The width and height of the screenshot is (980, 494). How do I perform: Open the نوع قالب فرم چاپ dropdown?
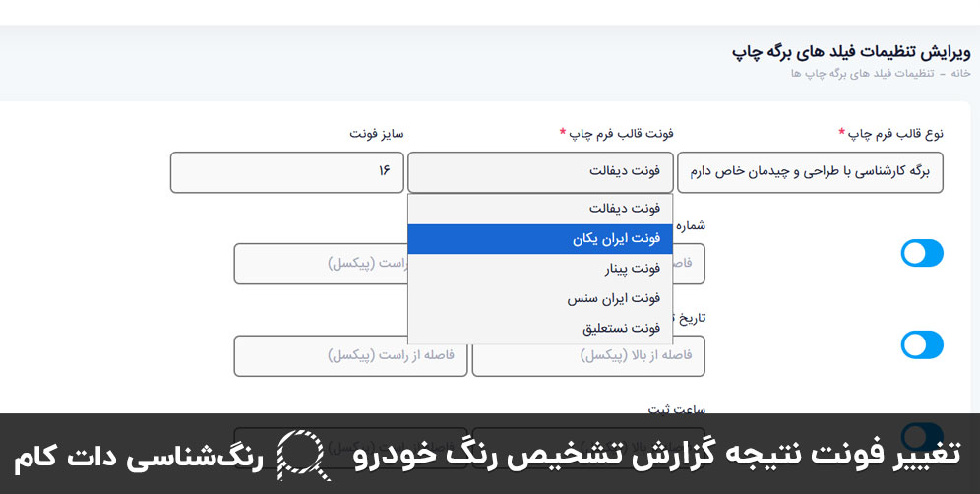pyautogui.click(x=810, y=172)
